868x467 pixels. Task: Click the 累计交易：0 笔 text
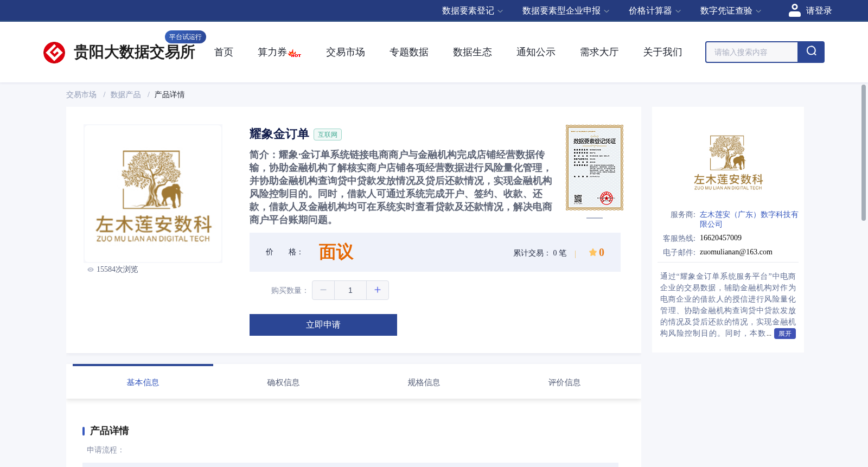[540, 253]
